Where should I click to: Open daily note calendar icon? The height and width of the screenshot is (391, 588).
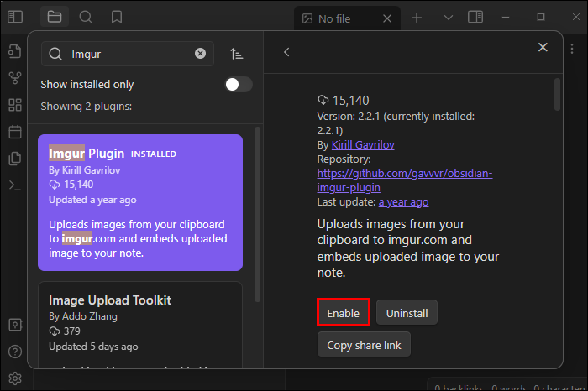click(x=15, y=132)
